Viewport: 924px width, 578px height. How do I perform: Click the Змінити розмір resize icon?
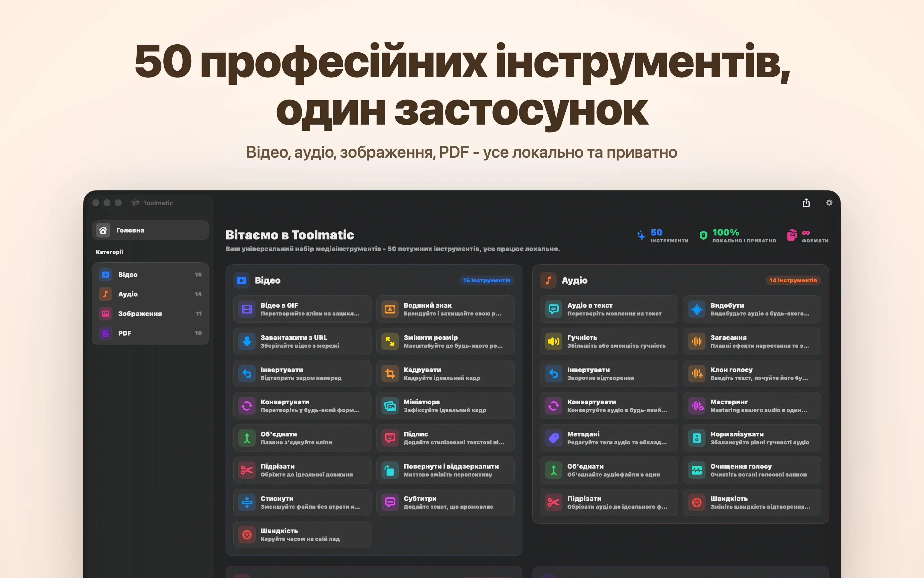coord(390,341)
